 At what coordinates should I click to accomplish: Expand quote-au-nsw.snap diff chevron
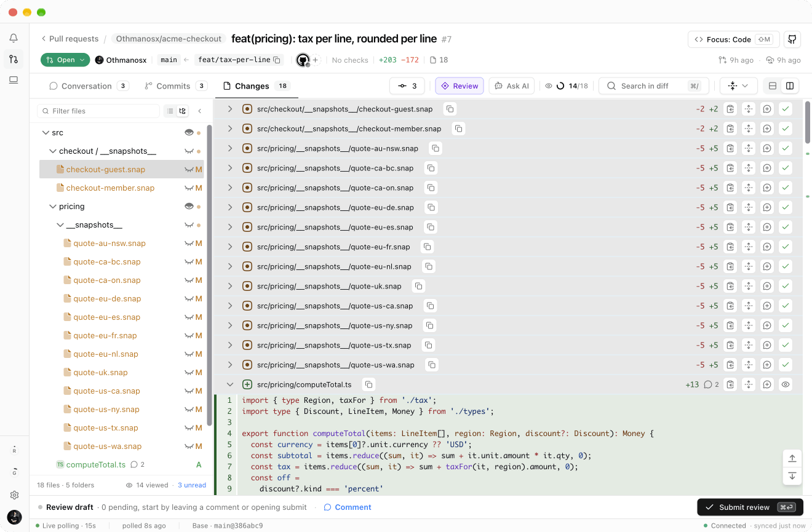pos(229,148)
